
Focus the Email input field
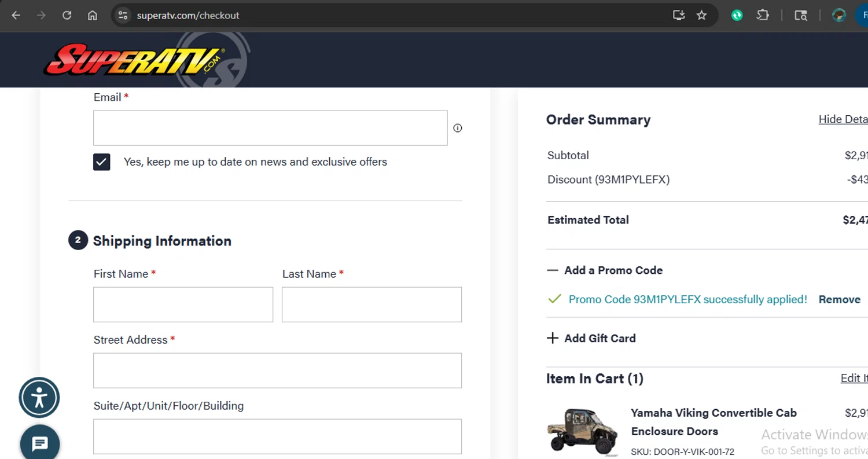point(270,128)
